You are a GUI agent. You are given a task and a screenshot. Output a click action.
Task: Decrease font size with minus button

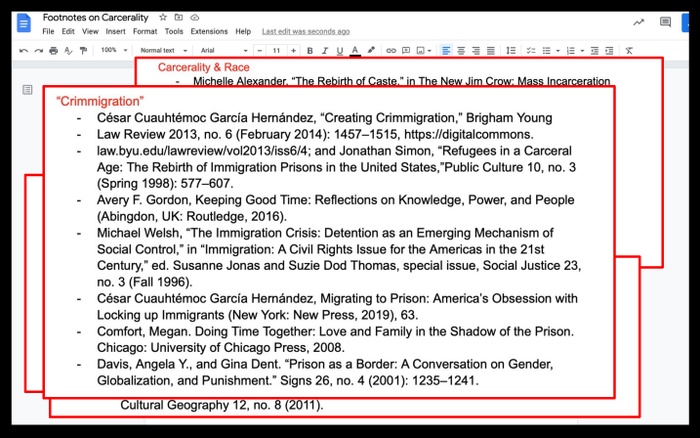point(260,51)
